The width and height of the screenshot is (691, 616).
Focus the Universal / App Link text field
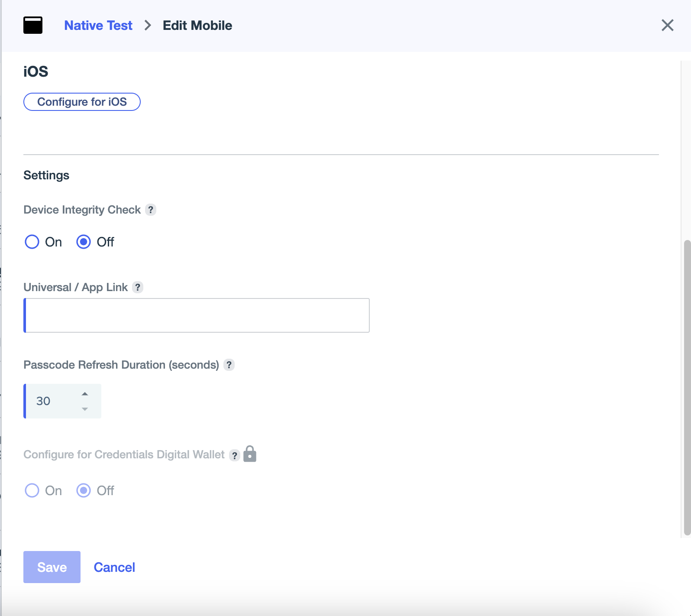(x=197, y=315)
